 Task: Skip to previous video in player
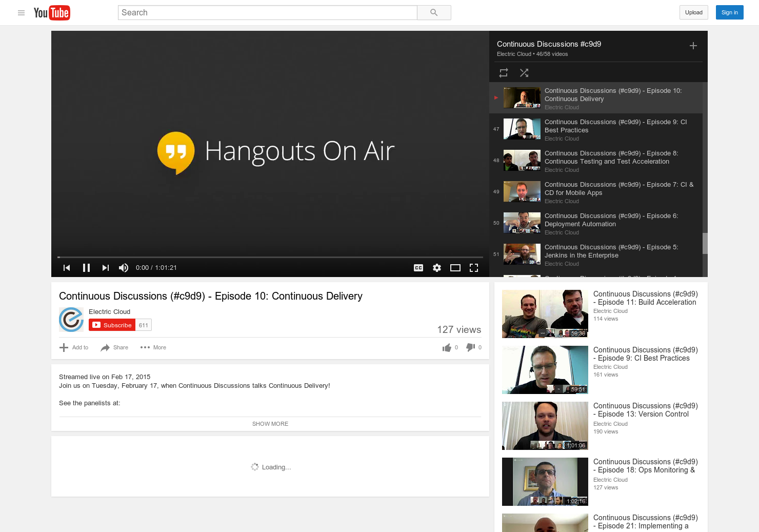click(67, 268)
